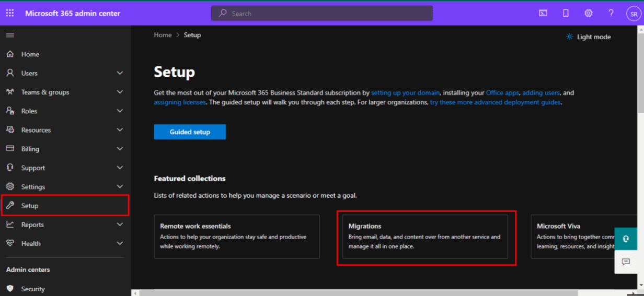
Task: Expand the Support chevron
Action: click(x=120, y=168)
